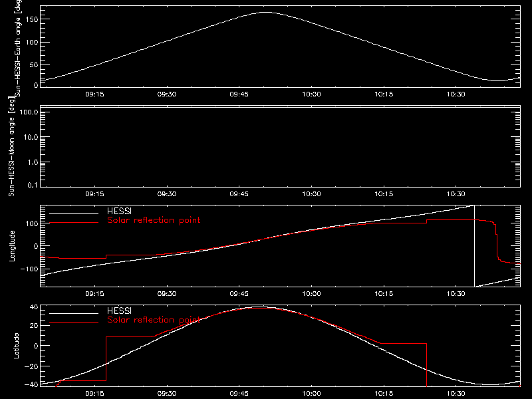
Task: Click 10:30 time label under Earth angle plot
Action: pos(456,94)
